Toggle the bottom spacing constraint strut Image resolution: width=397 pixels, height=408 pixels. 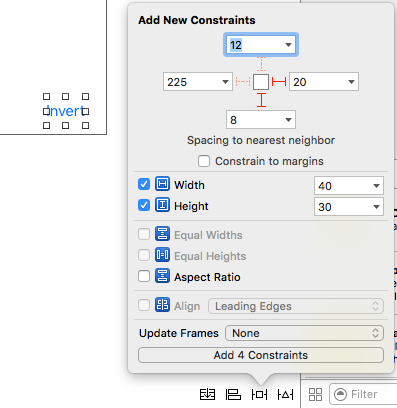pyautogui.click(x=262, y=100)
